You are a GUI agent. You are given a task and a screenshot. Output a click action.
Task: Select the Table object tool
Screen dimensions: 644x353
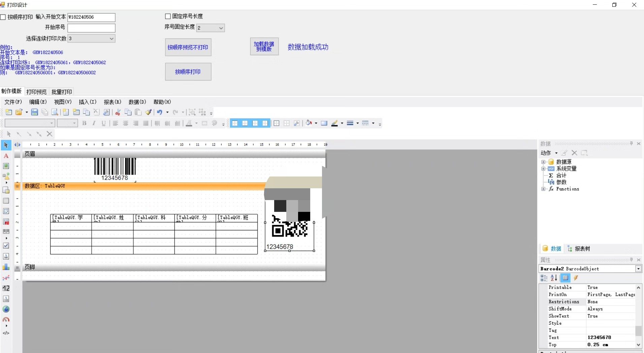pyautogui.click(x=6, y=201)
